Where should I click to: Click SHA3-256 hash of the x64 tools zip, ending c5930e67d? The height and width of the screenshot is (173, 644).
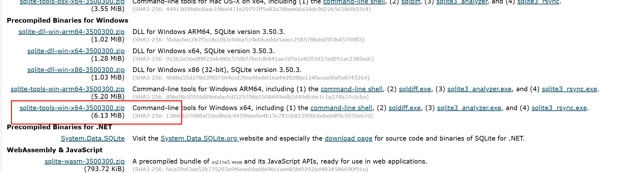[253, 116]
